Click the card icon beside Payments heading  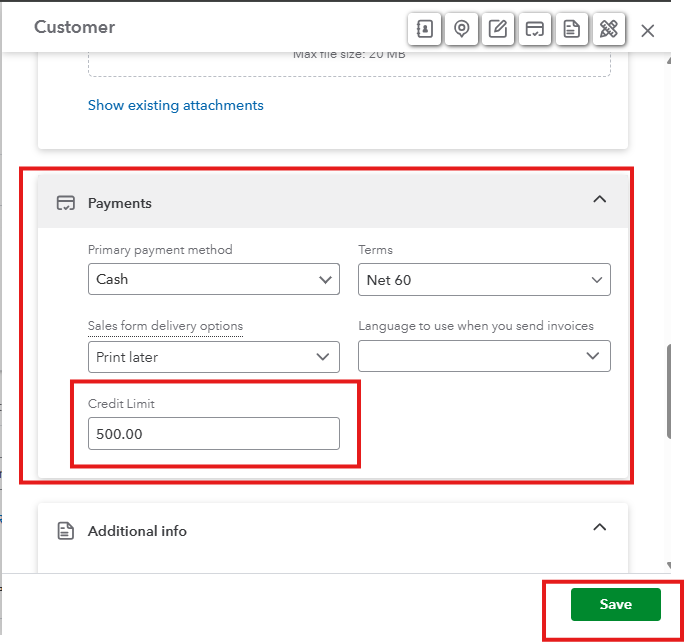65,203
